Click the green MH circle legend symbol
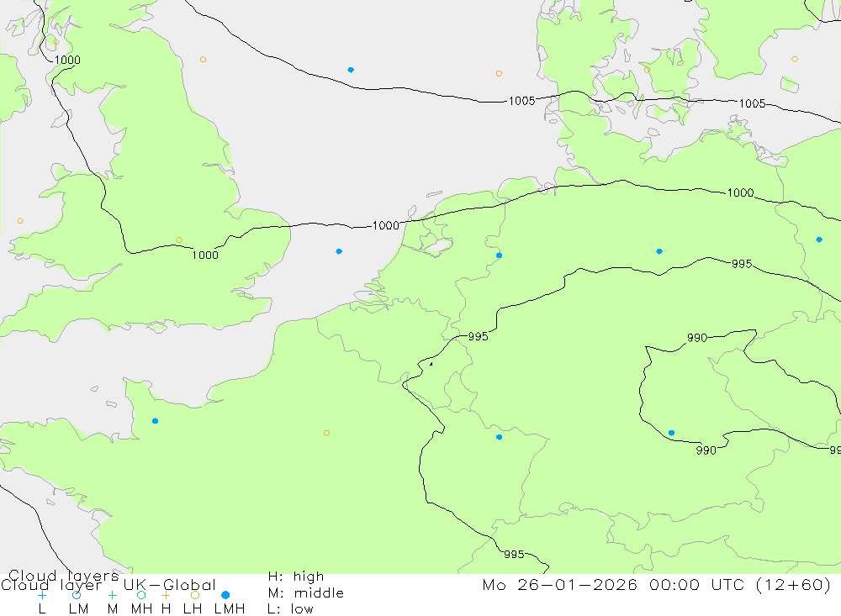 [141, 595]
